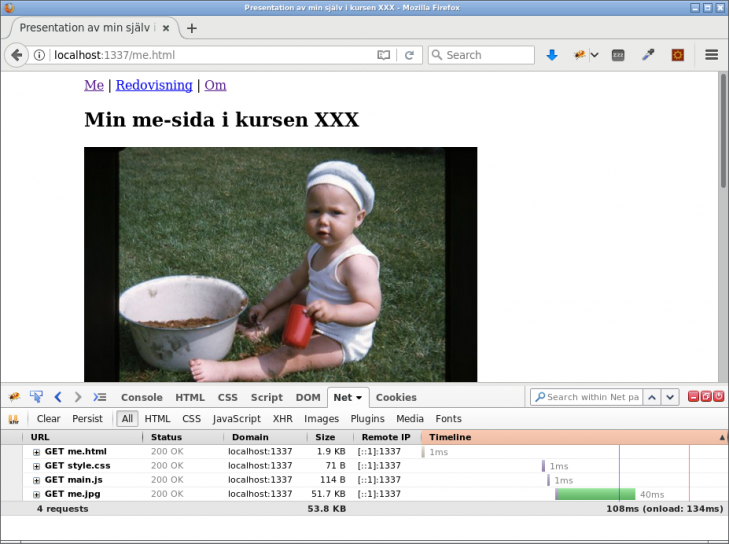Close the Presentation av min själv tab
Viewport: 729px width, 544px height.
click(166, 28)
